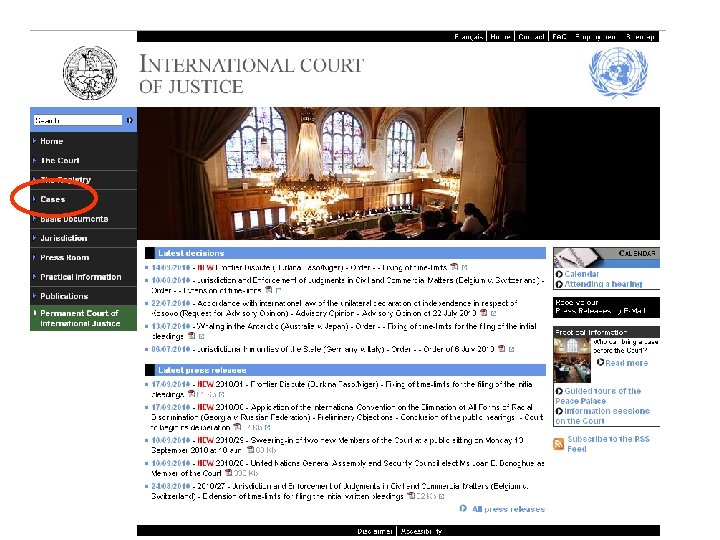Screen dimensions: 720x540
Task: Open new-window icon for Whaling in Antarctic
Action: point(201,336)
